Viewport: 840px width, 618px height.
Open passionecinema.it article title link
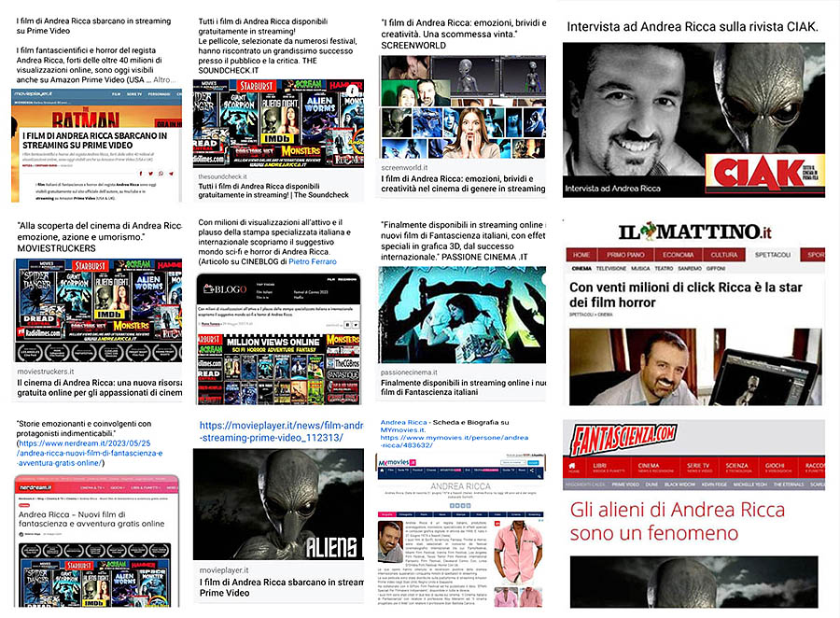[463, 387]
